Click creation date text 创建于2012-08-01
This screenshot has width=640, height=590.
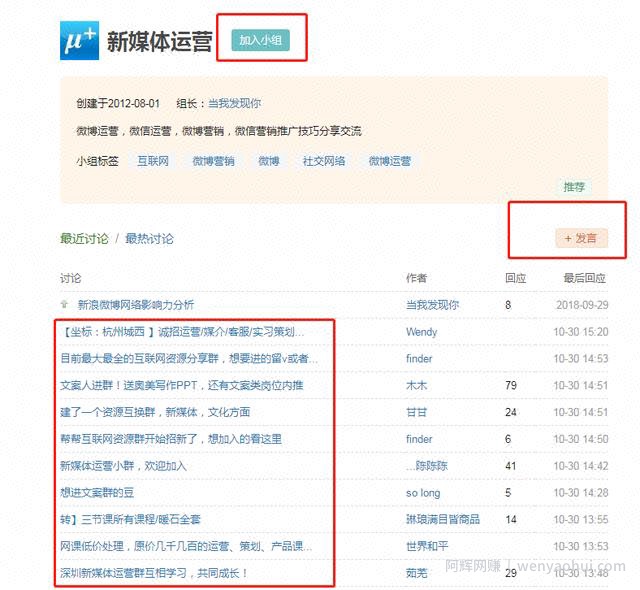pyautogui.click(x=118, y=103)
